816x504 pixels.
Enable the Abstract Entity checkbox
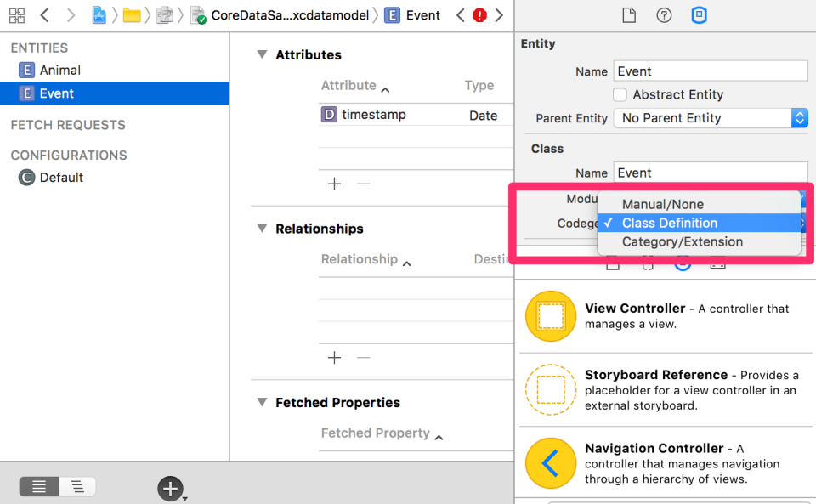click(x=621, y=94)
